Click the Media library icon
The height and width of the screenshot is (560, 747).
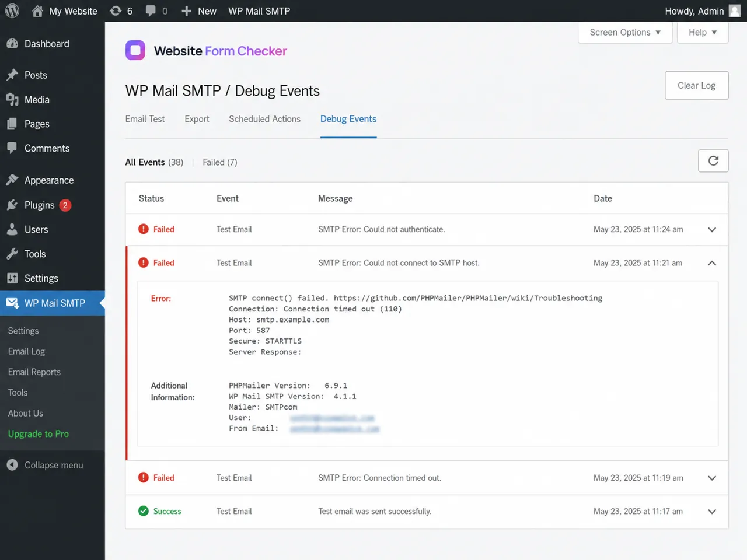[12, 100]
